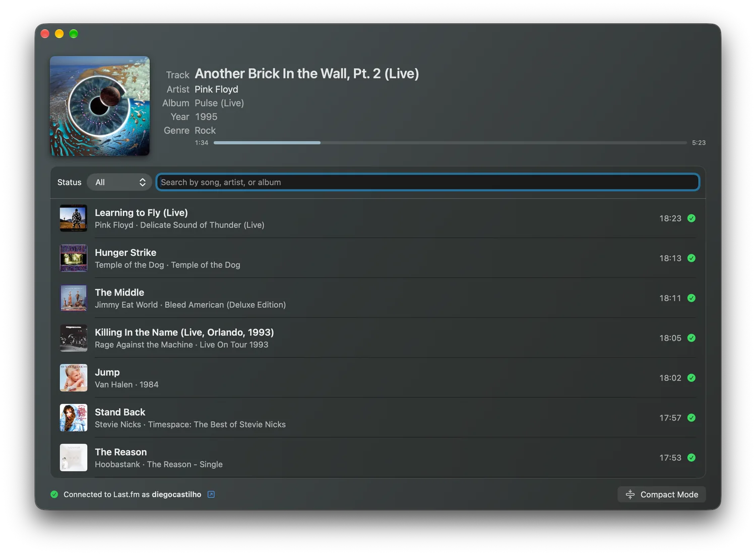Click the album name 'Pulse (Live)'

click(219, 103)
